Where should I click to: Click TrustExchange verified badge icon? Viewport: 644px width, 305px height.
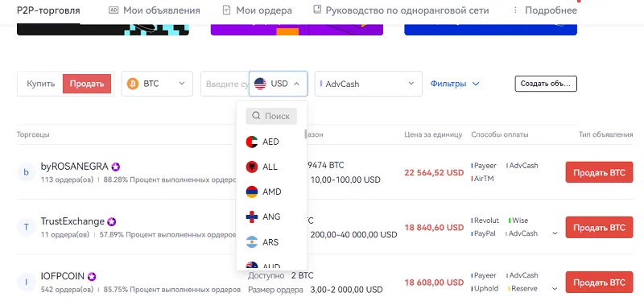pyautogui.click(x=112, y=222)
